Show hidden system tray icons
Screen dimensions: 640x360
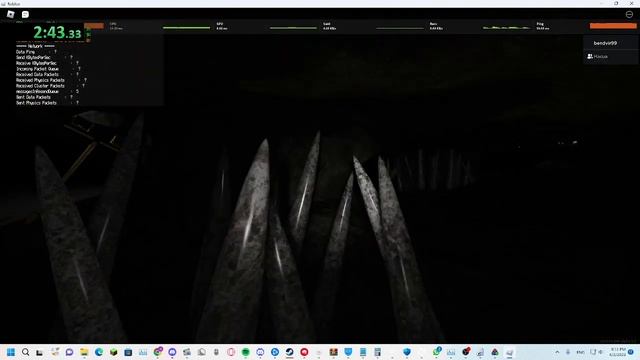[557, 352]
